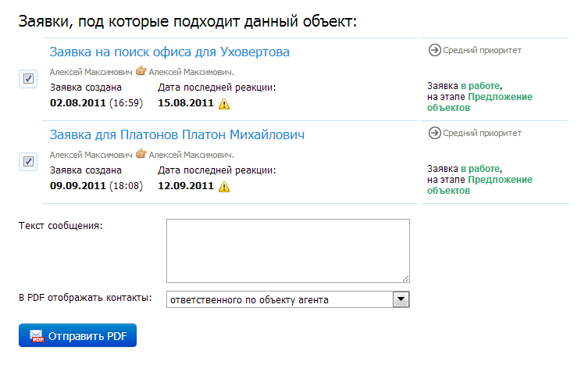Click pointing hand icon in Платонов request
Viewport: 588px width, 365px height.
click(x=141, y=154)
